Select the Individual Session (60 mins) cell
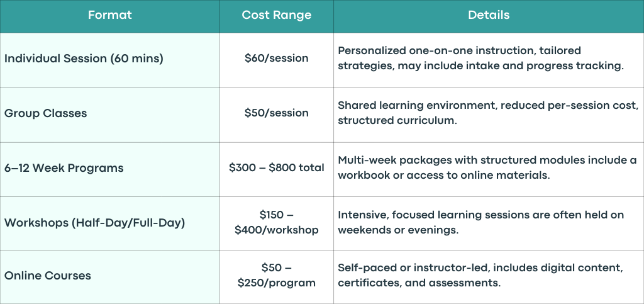 (x=109, y=60)
